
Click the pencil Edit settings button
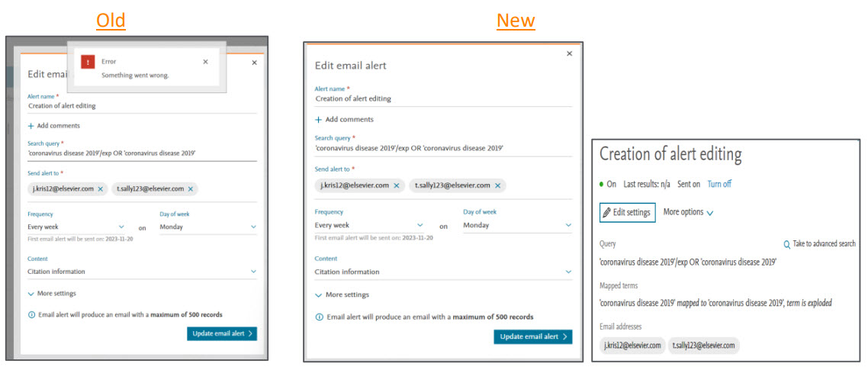(627, 212)
